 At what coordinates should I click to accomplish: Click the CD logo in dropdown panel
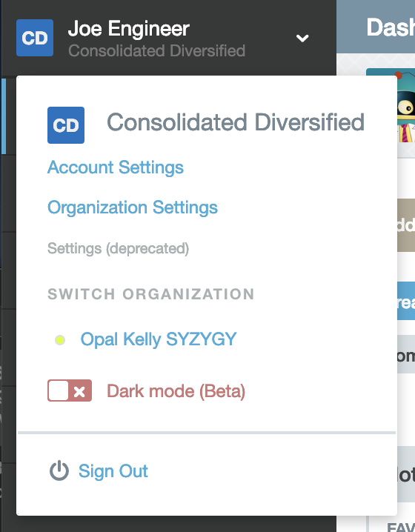[66, 125]
